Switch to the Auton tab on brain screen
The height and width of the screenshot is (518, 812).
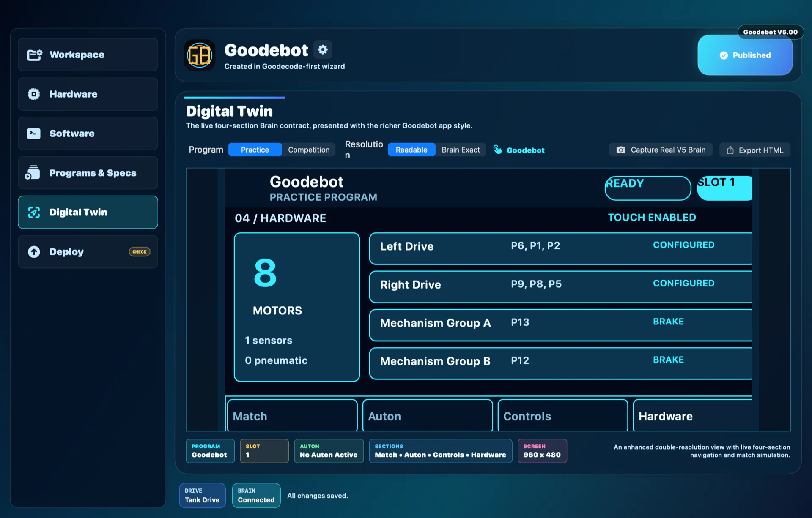click(428, 416)
